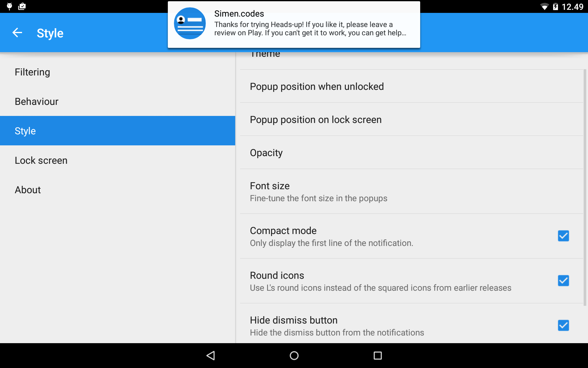Tap the Wi-Fi status icon
This screenshot has height=368, width=588.
pyautogui.click(x=544, y=7)
